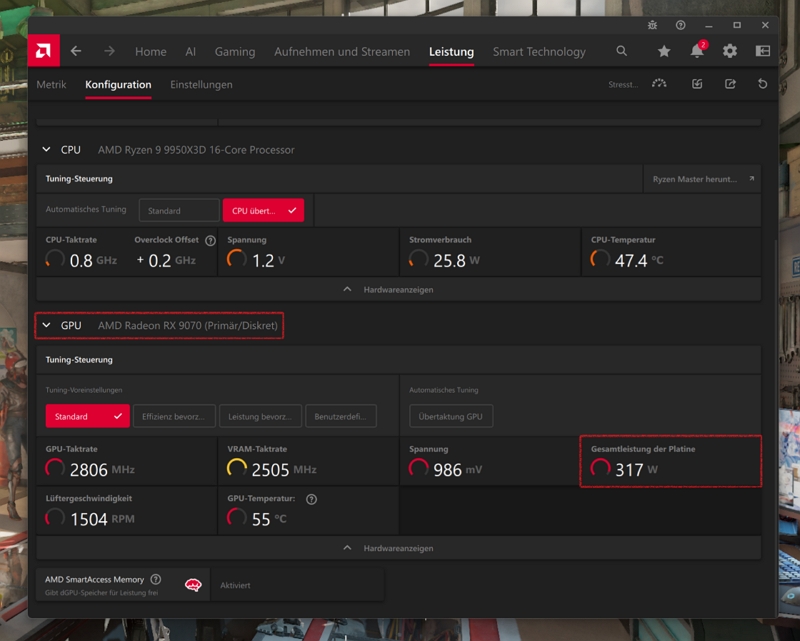Open the Gaming tab

235,52
